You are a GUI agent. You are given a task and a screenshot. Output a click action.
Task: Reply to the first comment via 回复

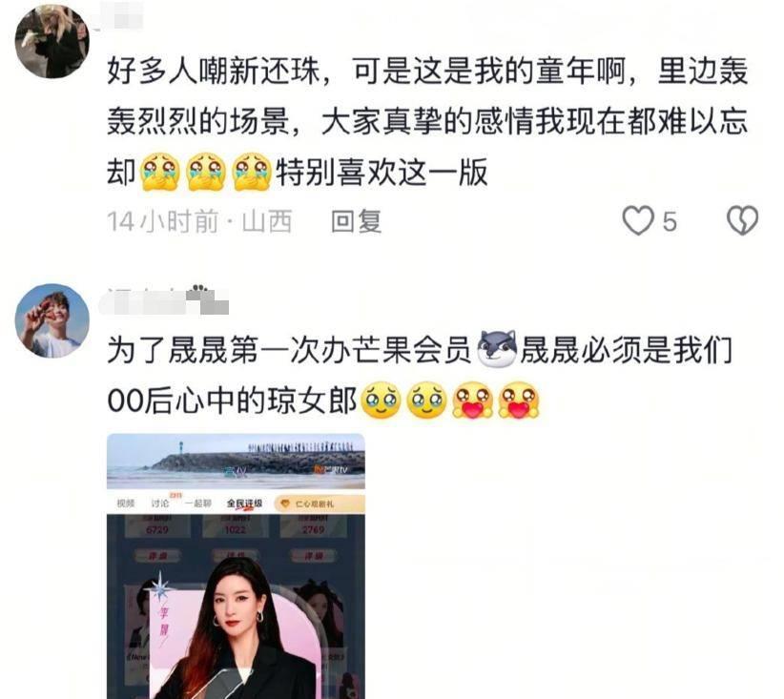point(356,221)
